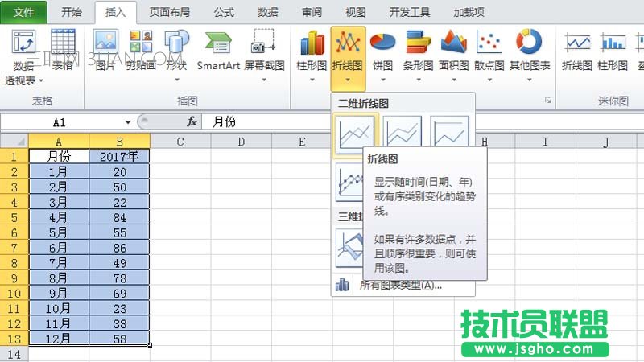Open the charts group dialog launcher
The height and width of the screenshot is (362, 644).
pos(548,100)
